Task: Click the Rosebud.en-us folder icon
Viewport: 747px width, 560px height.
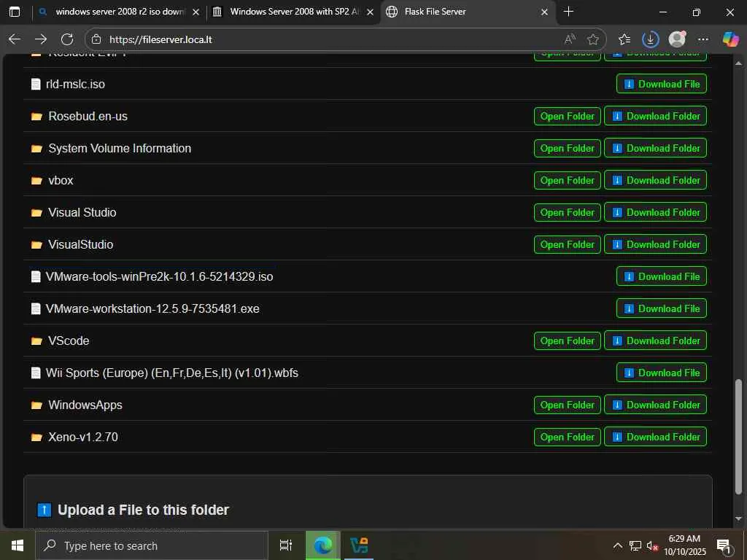Action: tap(36, 117)
